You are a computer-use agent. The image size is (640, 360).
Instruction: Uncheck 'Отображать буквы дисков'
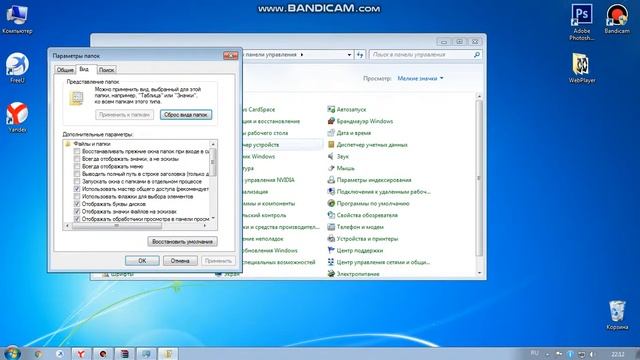tap(77, 204)
